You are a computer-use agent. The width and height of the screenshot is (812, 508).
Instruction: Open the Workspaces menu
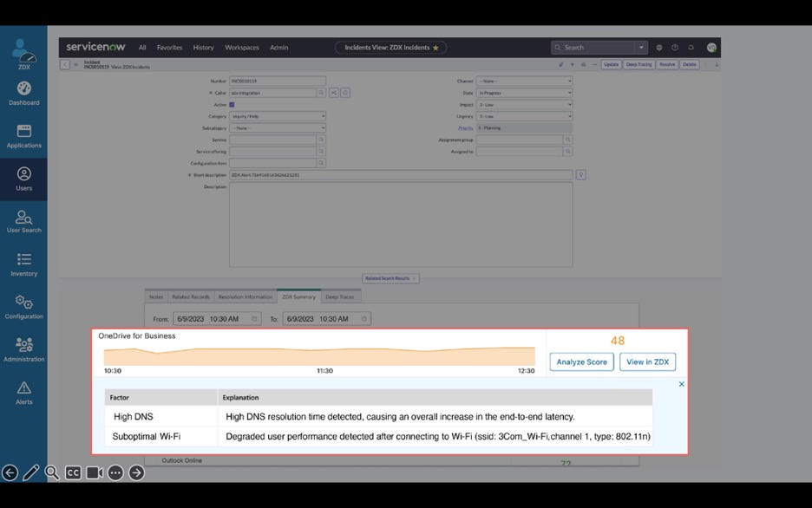[241, 48]
